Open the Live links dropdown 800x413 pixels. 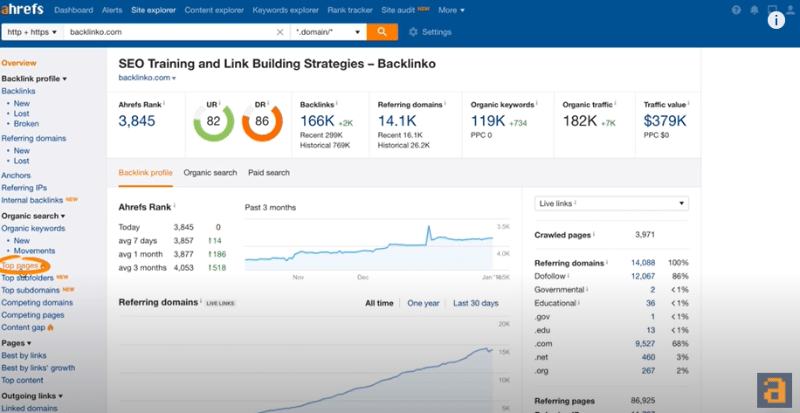[611, 203]
